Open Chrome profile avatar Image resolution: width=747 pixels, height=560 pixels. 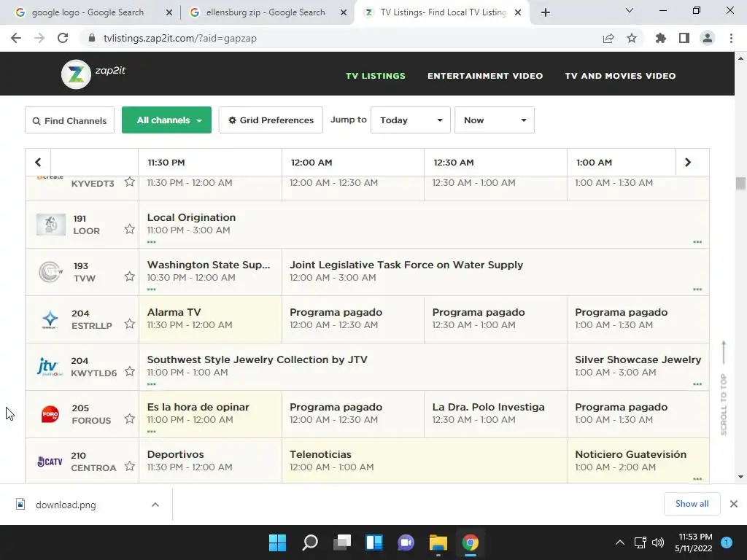[708, 38]
